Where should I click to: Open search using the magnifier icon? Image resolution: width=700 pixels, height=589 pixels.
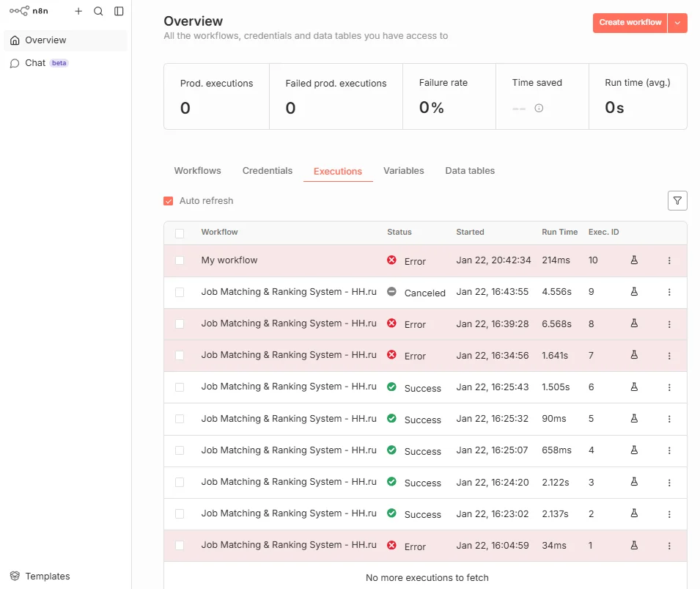(98, 11)
